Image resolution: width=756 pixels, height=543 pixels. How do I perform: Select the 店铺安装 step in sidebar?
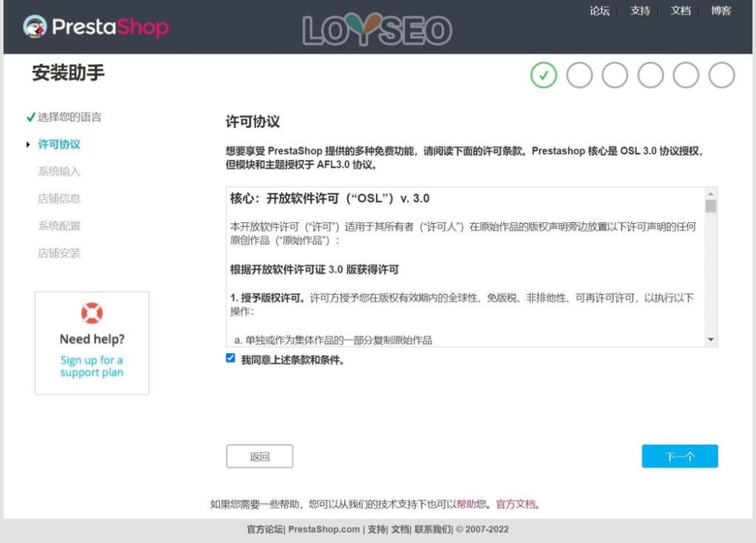click(x=59, y=253)
